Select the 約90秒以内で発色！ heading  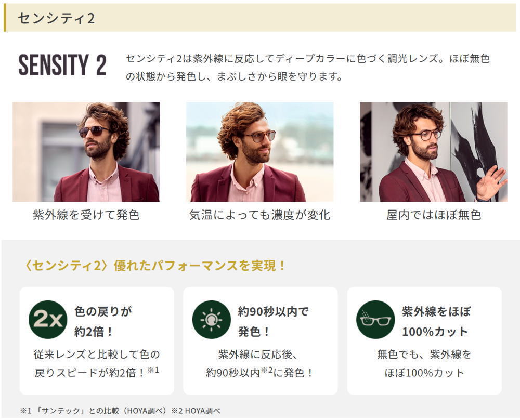(274, 321)
